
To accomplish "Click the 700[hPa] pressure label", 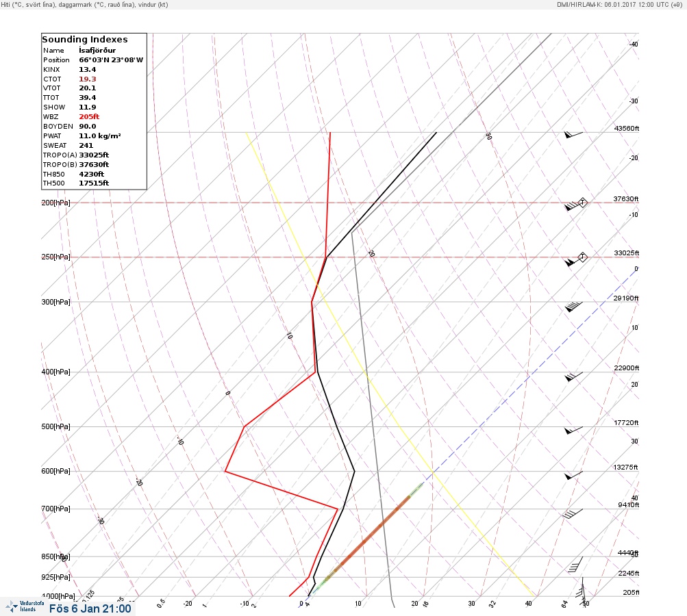I will click(x=55, y=509).
